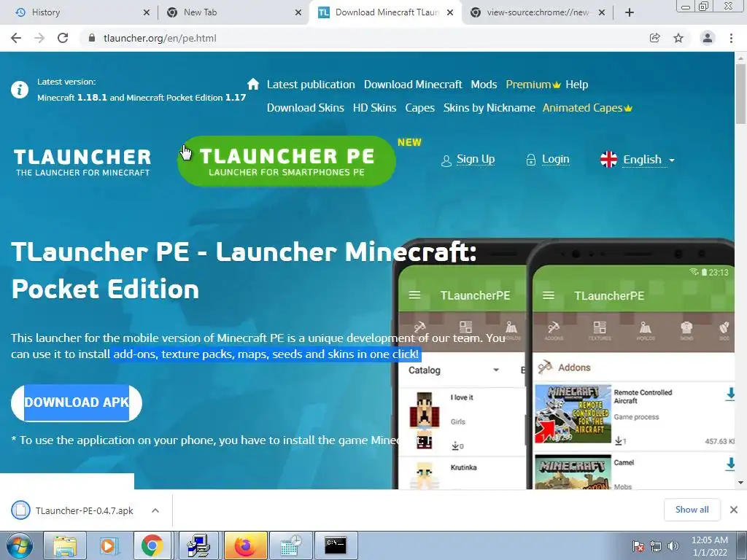747x560 pixels.
Task: Click the taskbar clock showing 12:05 AM
Action: (710, 546)
